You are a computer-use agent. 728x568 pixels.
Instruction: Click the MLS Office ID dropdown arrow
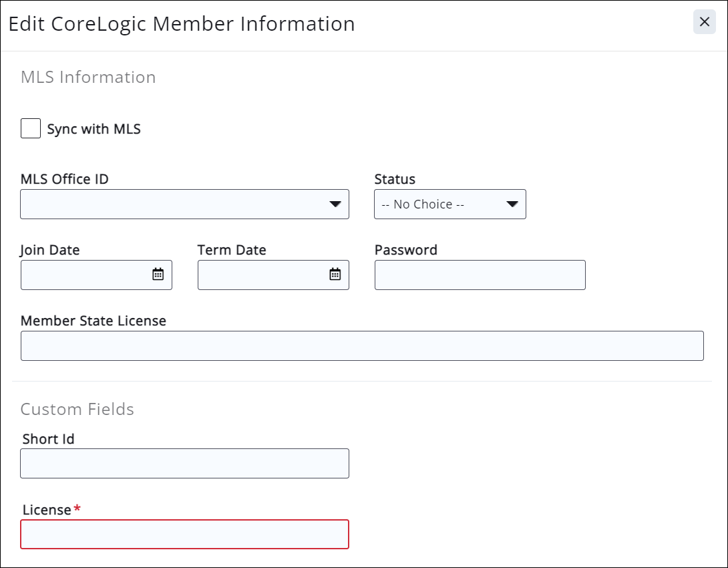click(x=335, y=204)
